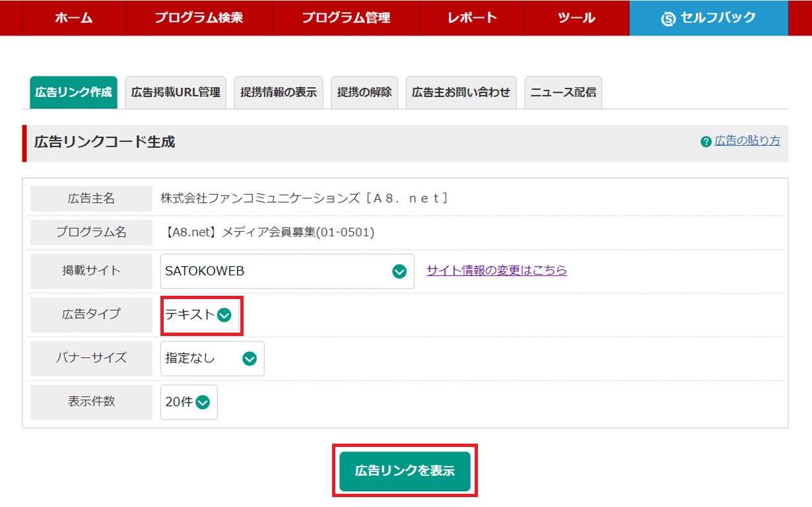Screen dimensions: 812x507
Task: Switch to the 提携情報の表示 tab
Action: tap(278, 92)
